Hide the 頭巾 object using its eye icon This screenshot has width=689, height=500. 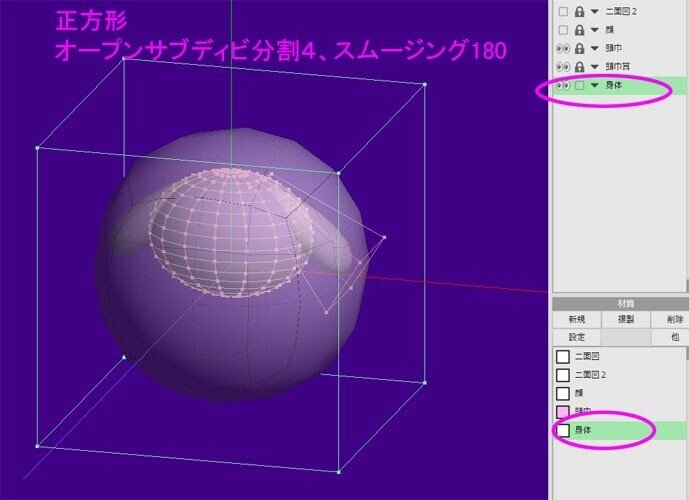coord(563,48)
